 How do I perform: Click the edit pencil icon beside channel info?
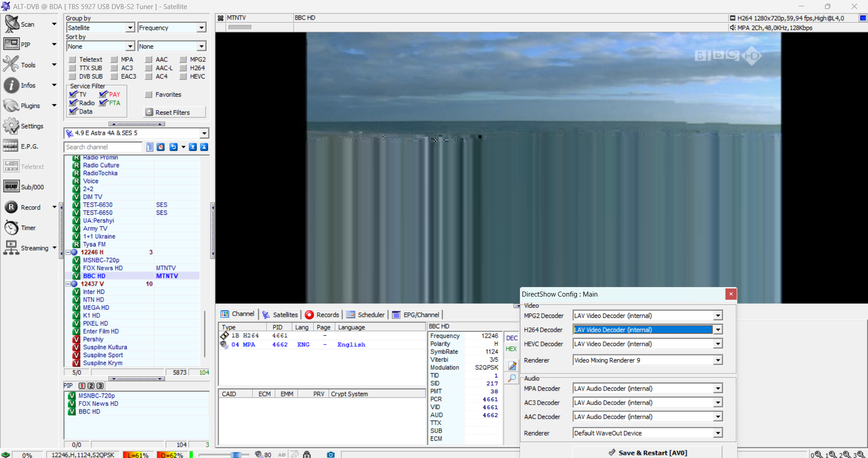[512, 365]
